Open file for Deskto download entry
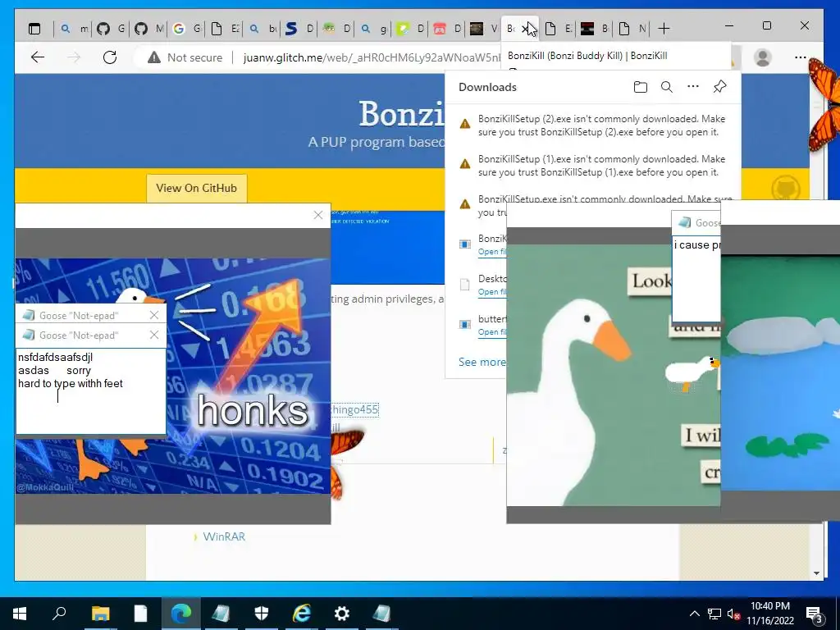840x630 pixels. coord(492,292)
